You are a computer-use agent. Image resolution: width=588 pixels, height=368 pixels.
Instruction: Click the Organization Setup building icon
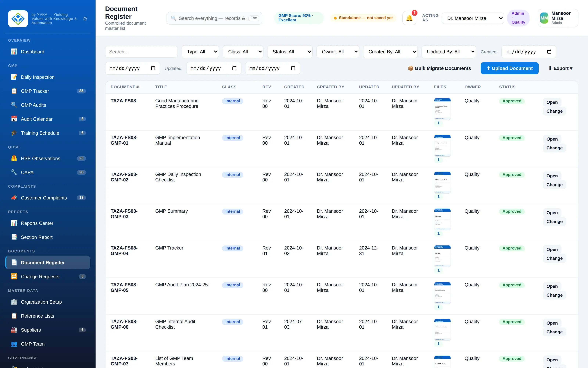click(x=14, y=302)
